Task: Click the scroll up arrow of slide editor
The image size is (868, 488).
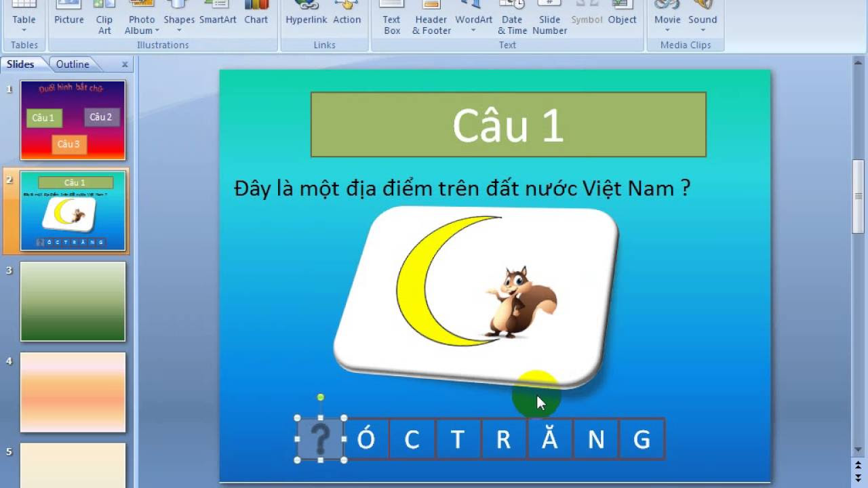Action: point(859,62)
